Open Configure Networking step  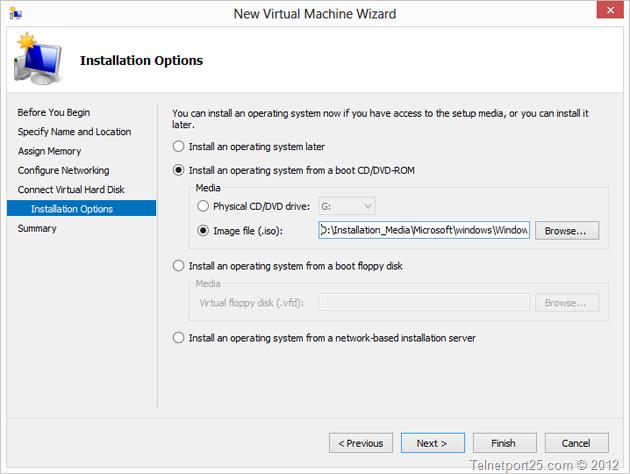(x=63, y=170)
